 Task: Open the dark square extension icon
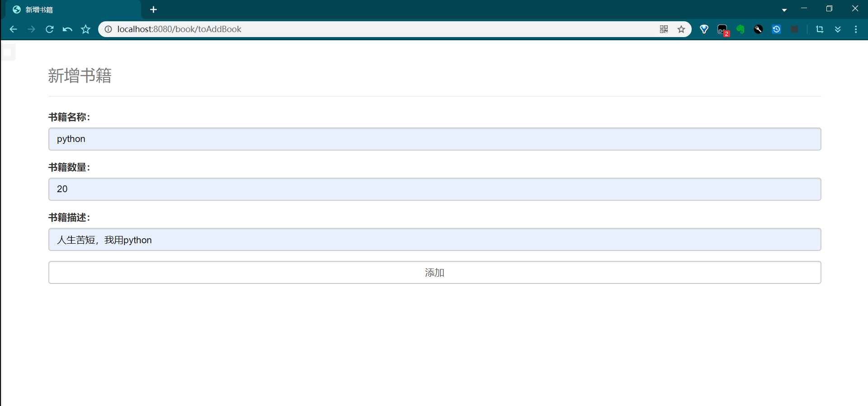click(x=794, y=29)
